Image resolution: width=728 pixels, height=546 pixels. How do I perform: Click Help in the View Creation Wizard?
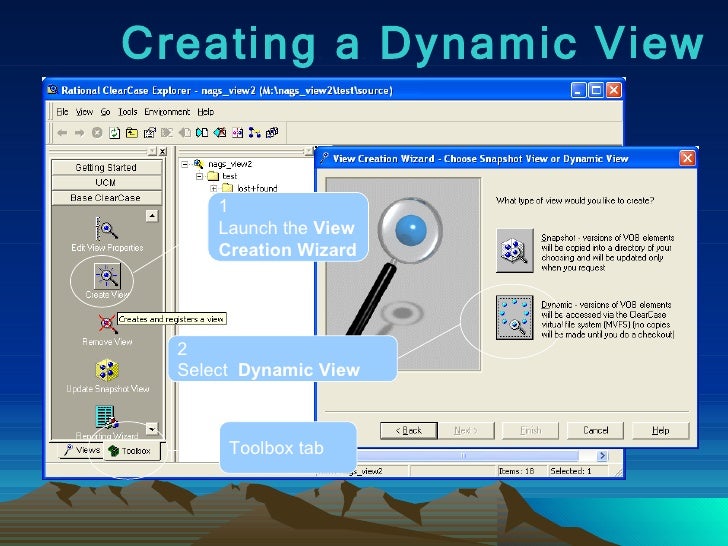click(x=660, y=430)
